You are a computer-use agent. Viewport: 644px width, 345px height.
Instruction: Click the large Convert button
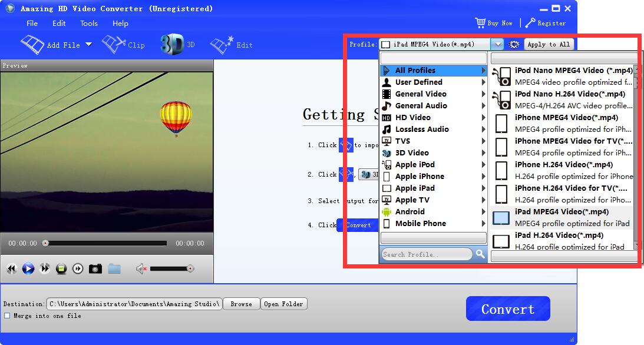(508, 308)
